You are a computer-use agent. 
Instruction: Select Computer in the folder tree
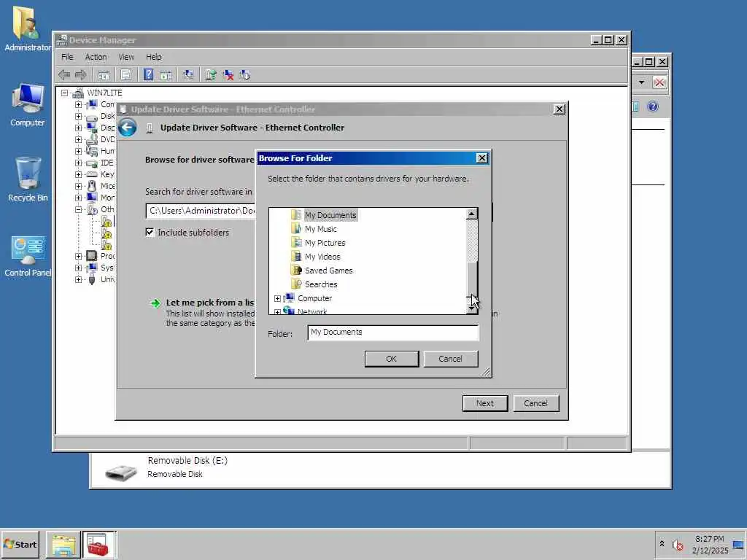click(x=314, y=298)
